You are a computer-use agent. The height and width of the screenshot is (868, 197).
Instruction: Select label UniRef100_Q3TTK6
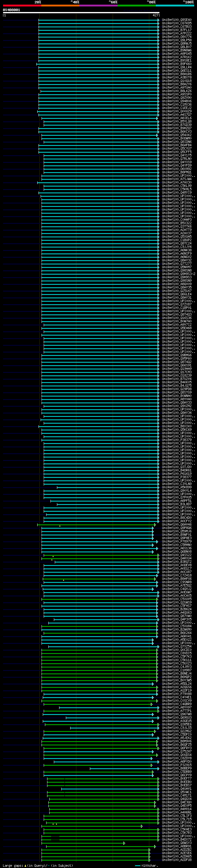(177, 226)
